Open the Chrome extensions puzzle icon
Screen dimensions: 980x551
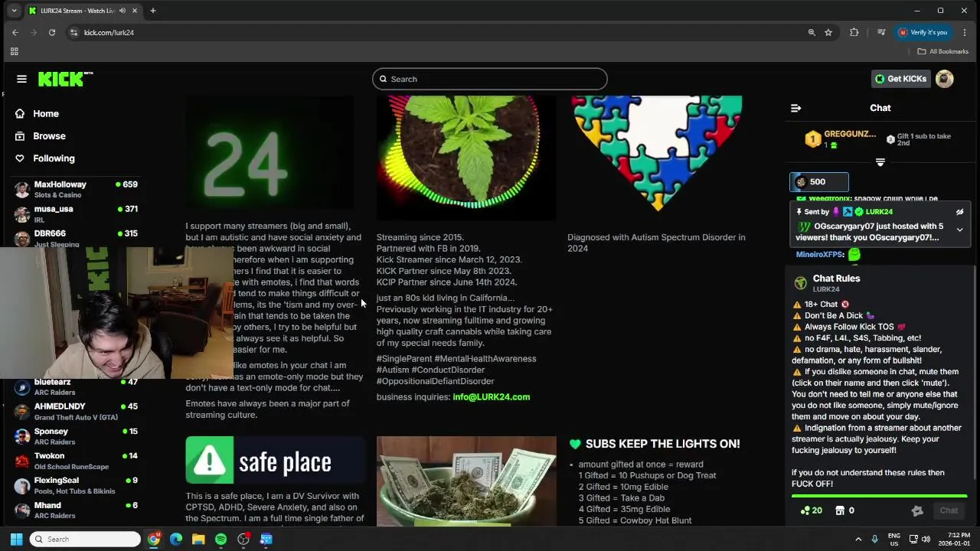coord(854,32)
